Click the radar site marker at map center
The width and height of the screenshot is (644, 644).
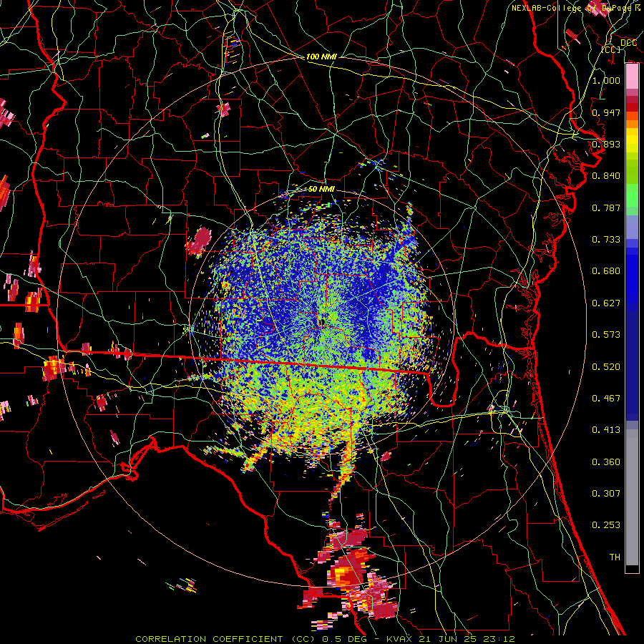coord(322,322)
